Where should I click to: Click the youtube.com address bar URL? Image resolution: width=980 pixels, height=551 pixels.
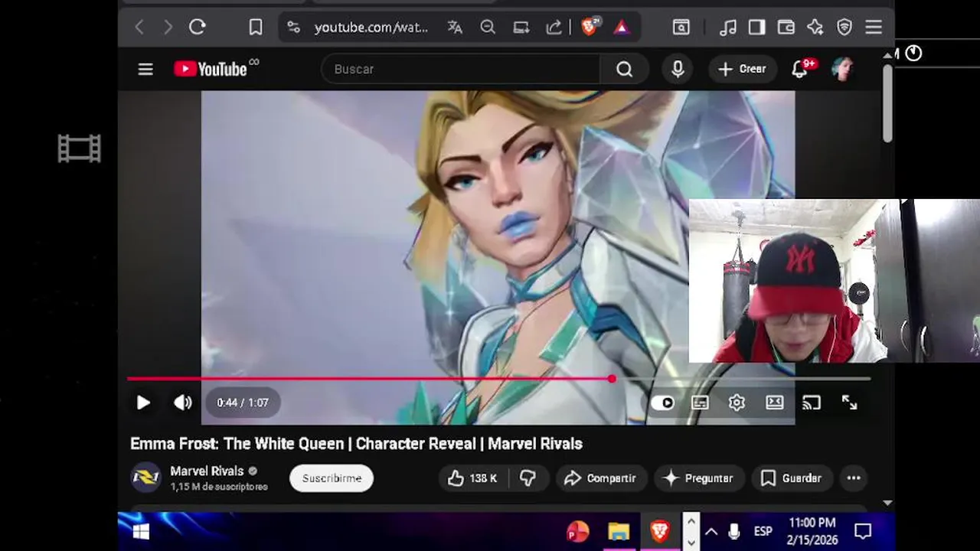[371, 28]
